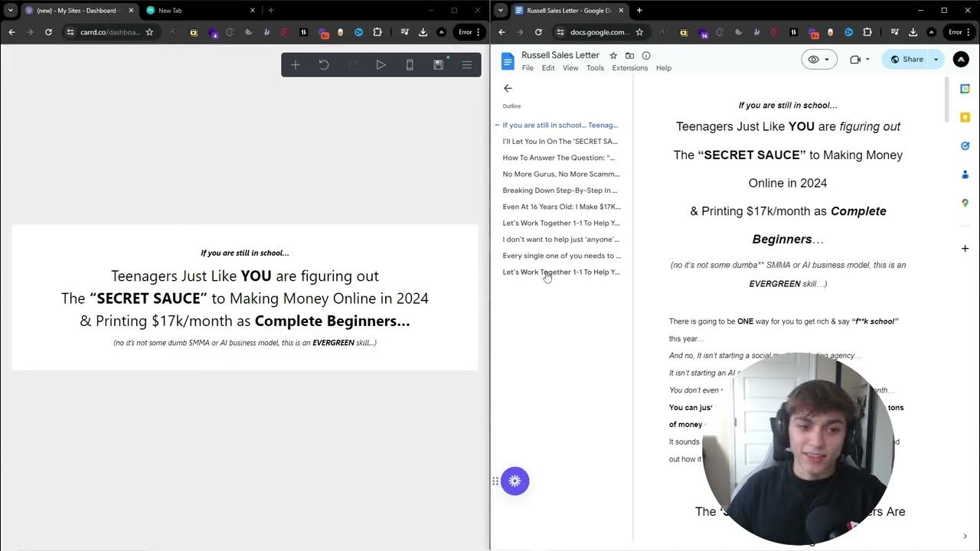Select the Carrd headline text block

coord(245,298)
